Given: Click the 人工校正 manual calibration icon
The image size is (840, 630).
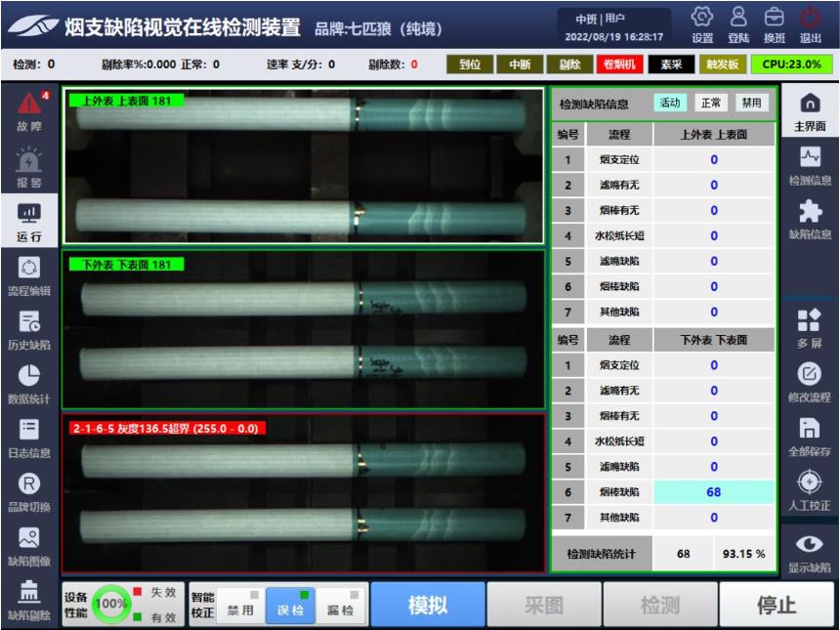Looking at the screenshot, I should [x=809, y=489].
